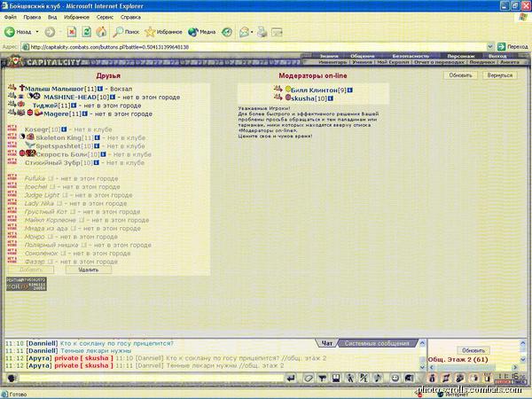Open the Вид menu

click(52, 17)
